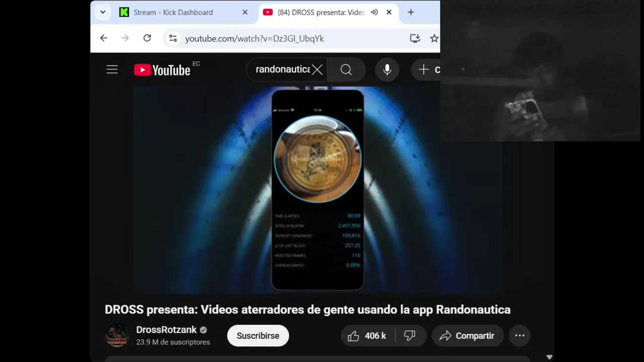Visit the DrossRotzank channel name link
Screen dimensions: 644x362
[x=166, y=330]
